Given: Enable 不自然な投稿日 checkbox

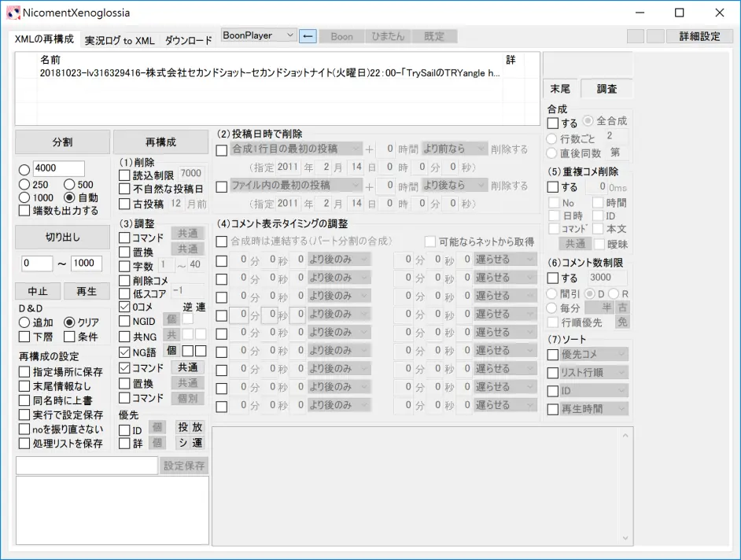Looking at the screenshot, I should [124, 189].
